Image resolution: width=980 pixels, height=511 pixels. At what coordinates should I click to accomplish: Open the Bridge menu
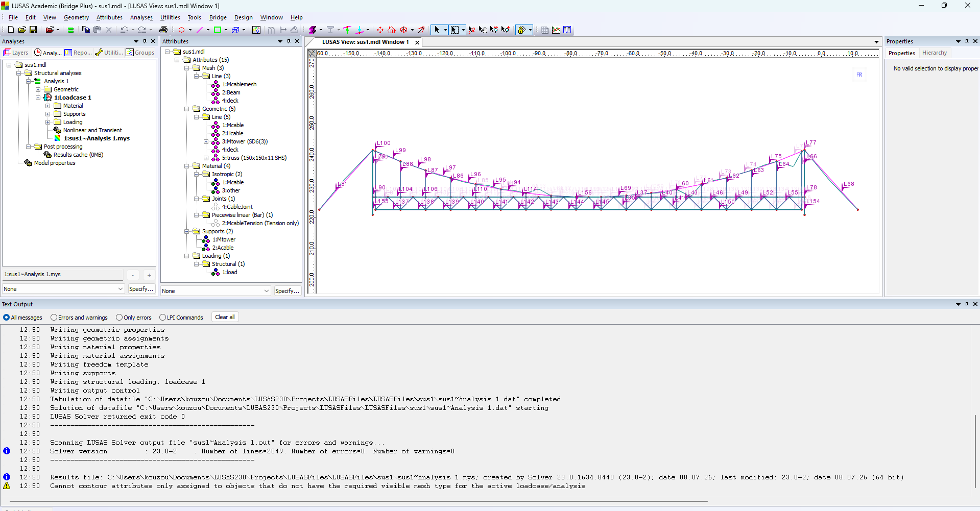(218, 17)
